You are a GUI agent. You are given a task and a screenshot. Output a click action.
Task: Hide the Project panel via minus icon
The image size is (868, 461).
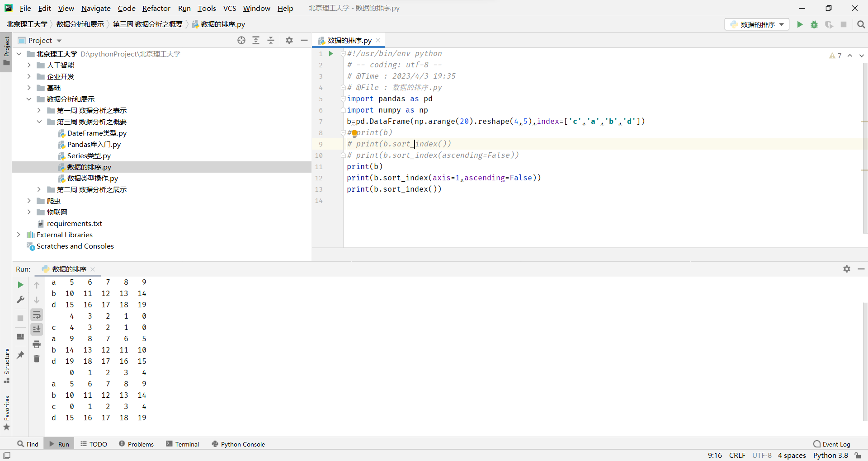[x=304, y=40]
